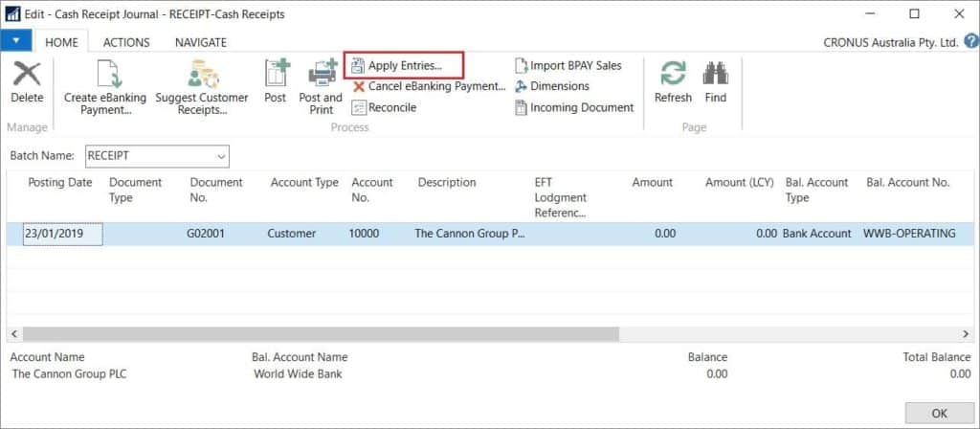Viewport: 980px width, 429px height.
Task: Select Bal. Account No. cell WWB-OPERATING
Action: point(909,234)
